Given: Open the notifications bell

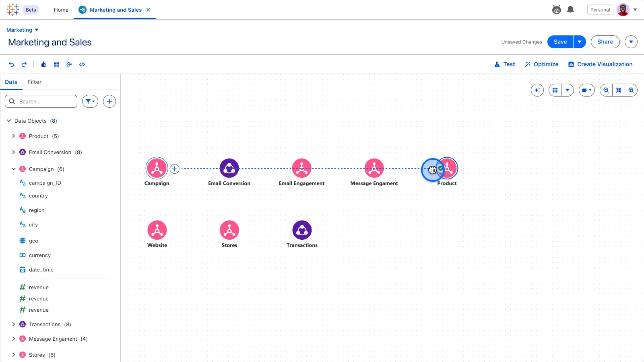Looking at the screenshot, I should click(570, 10).
